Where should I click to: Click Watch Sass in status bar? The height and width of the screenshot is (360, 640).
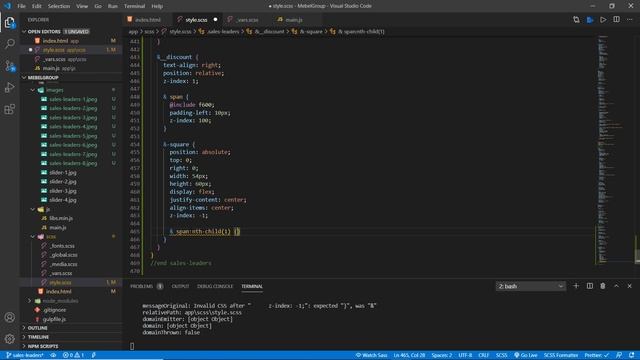tap(371, 355)
